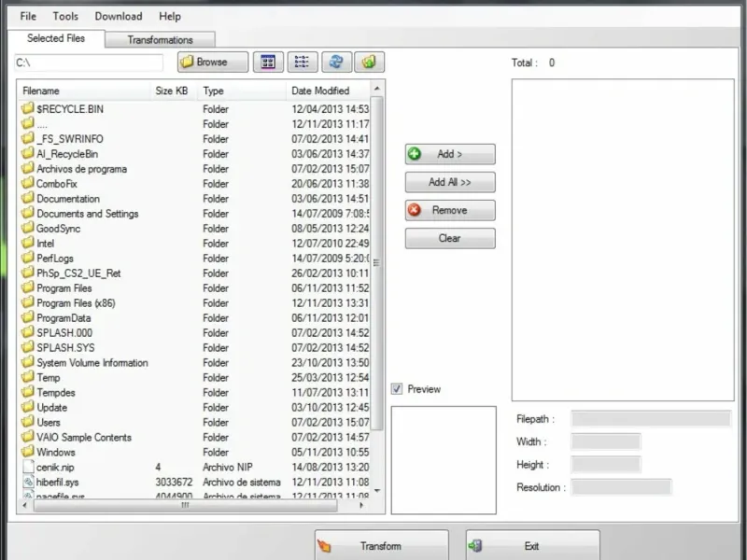747x560 pixels.
Task: Click the Width text field
Action: click(x=606, y=441)
